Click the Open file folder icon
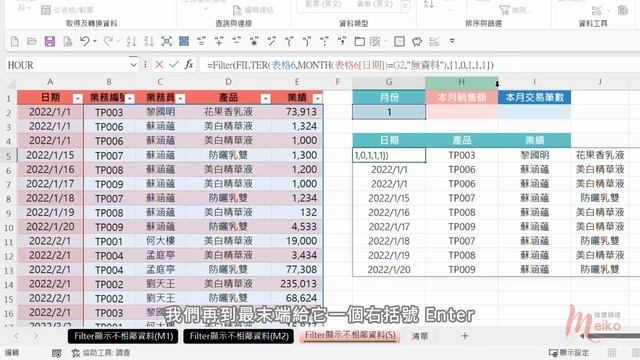This screenshot has width=640, height=360. pyautogui.click(x=32, y=41)
